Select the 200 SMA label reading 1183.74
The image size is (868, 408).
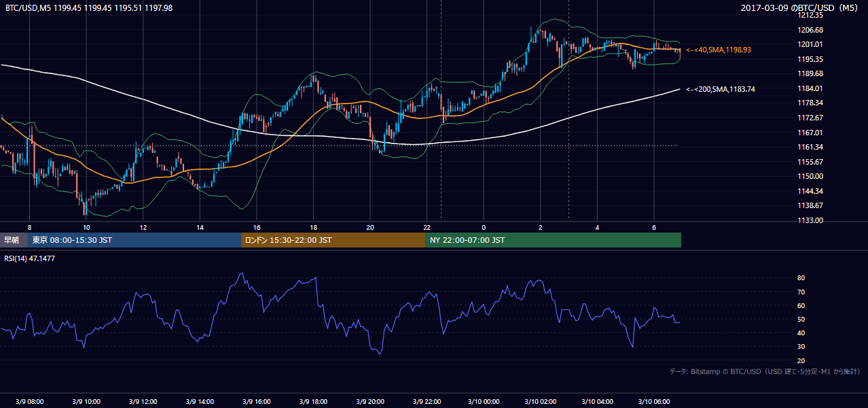pos(720,89)
